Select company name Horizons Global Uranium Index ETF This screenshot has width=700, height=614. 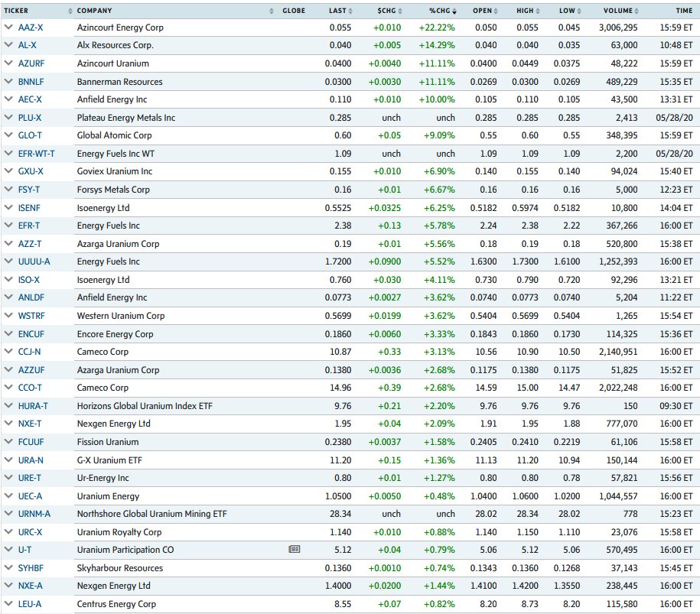pyautogui.click(x=145, y=405)
